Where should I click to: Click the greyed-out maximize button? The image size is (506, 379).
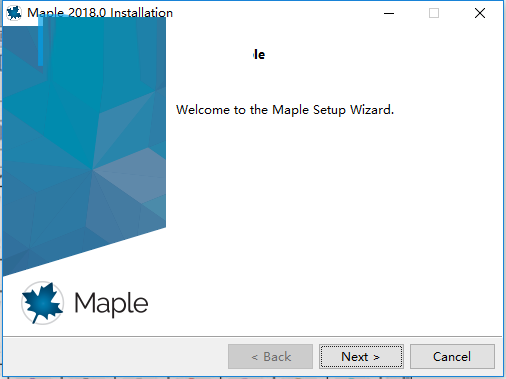pyautogui.click(x=434, y=13)
